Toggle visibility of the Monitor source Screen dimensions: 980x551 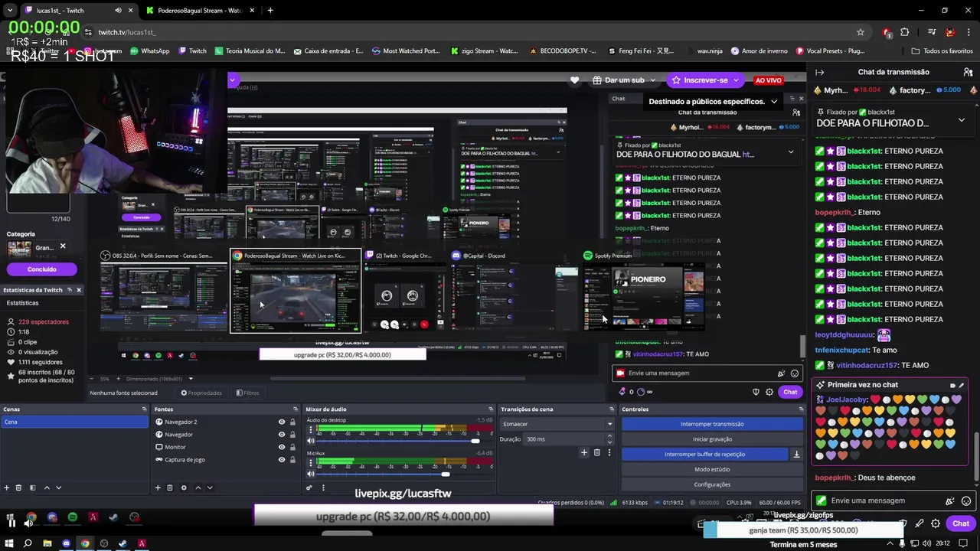tap(282, 447)
